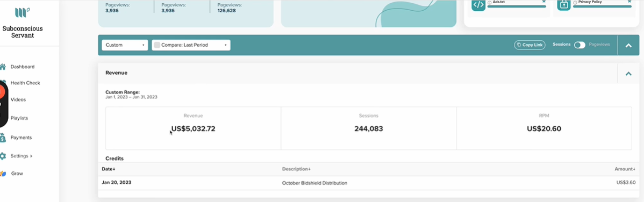Open Dashboard from the sidebar
Image resolution: width=644 pixels, height=202 pixels.
pyautogui.click(x=23, y=67)
